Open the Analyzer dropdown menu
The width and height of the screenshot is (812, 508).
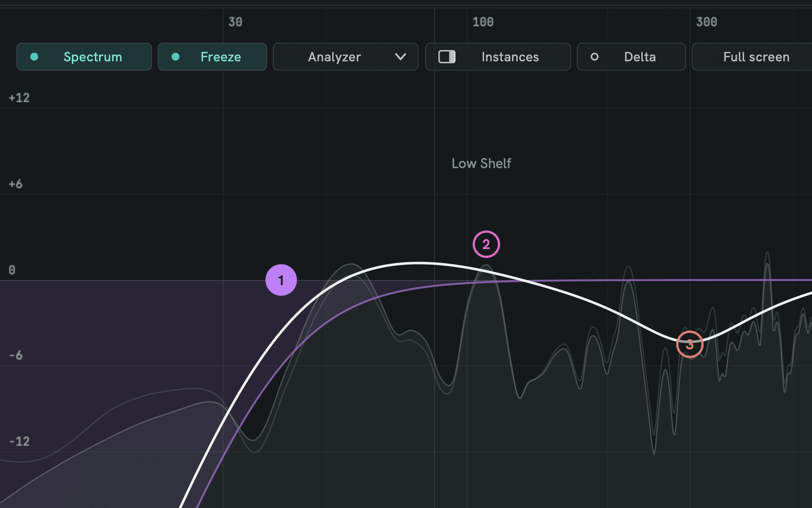click(346, 57)
